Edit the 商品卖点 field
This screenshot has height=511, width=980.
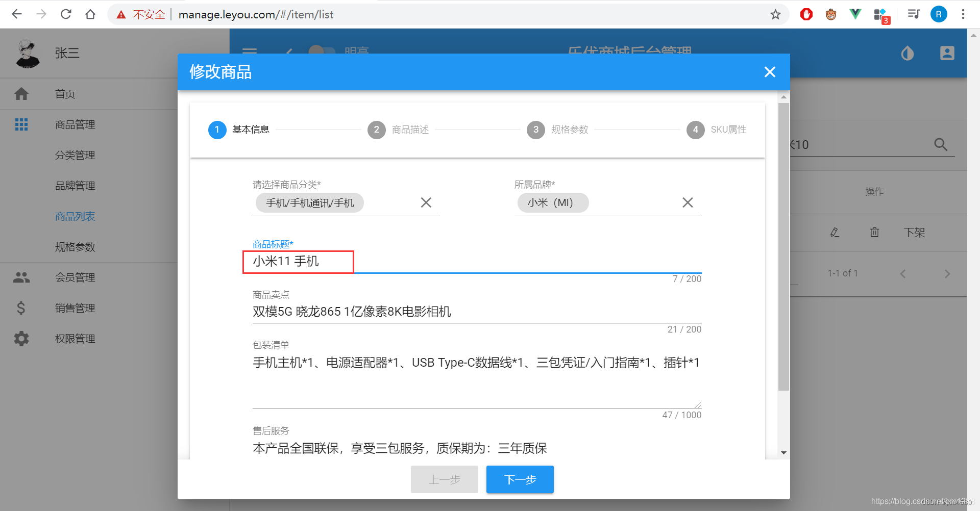pyautogui.click(x=477, y=312)
